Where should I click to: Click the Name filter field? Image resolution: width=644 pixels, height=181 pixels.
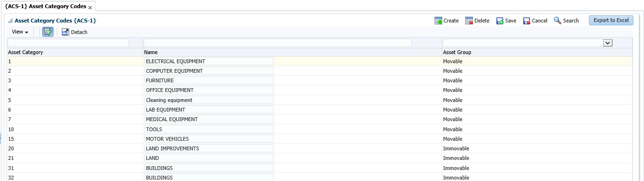pos(278,43)
